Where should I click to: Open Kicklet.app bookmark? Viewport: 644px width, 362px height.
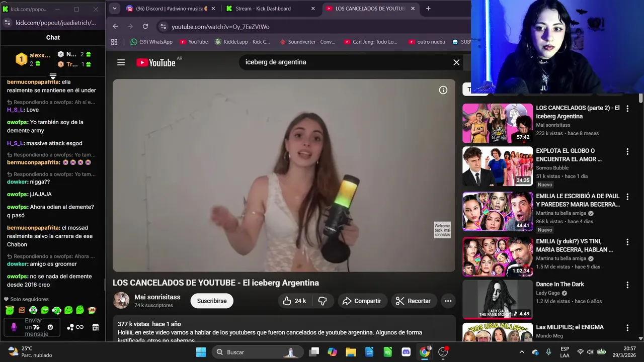tap(243, 42)
